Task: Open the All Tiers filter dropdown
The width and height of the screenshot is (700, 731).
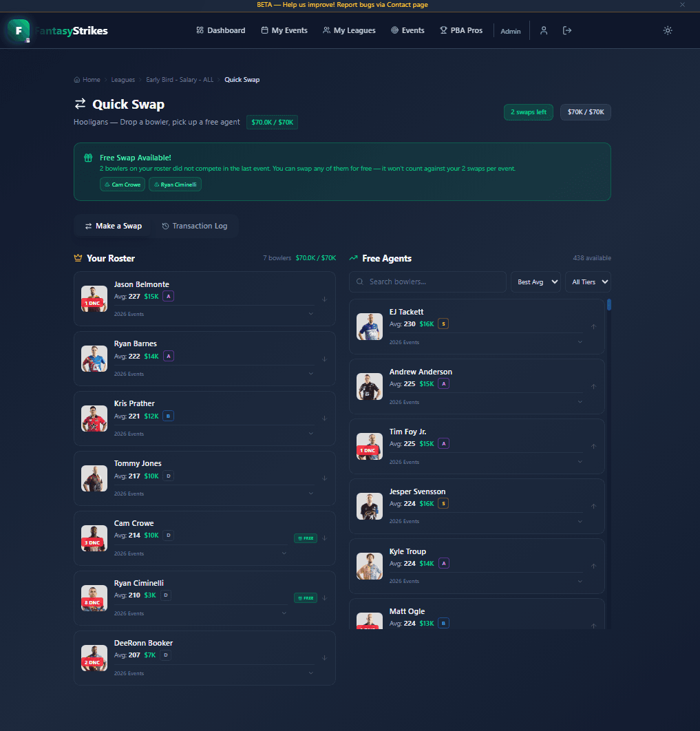Action: 588,282
